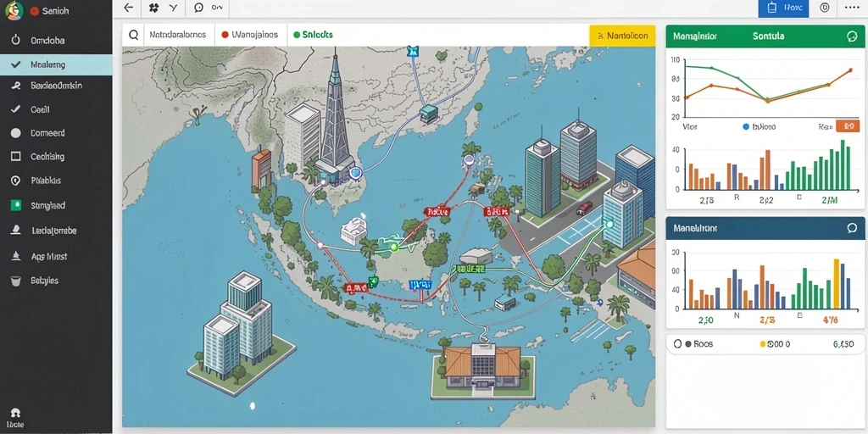Image resolution: width=868 pixels, height=434 pixels.
Task: Click the white circle icon beside Comeerd
Action: tap(15, 133)
